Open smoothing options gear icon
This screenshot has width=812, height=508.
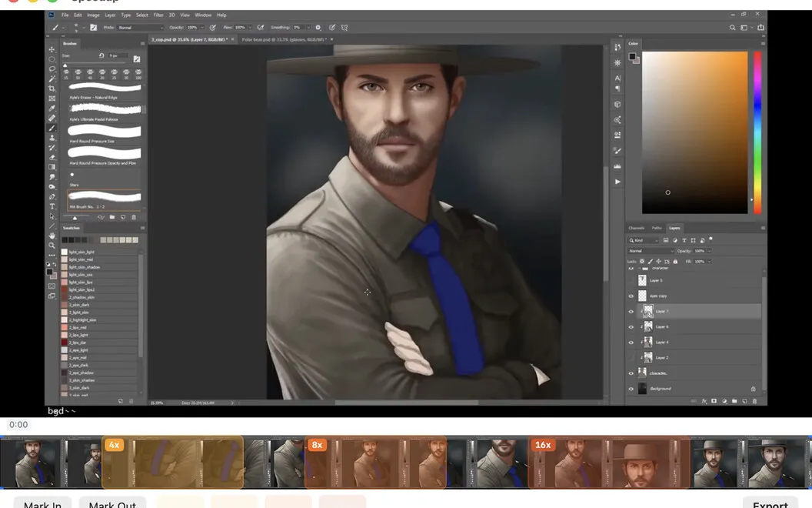318,28
